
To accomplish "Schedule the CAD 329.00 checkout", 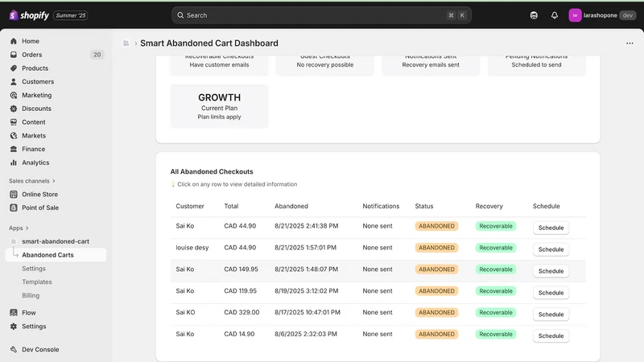I will [x=551, y=315].
